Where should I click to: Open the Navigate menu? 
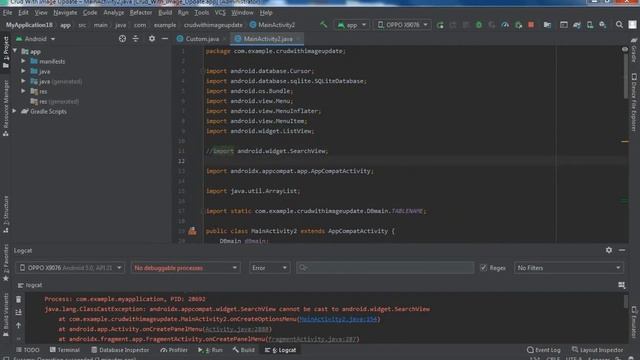(65, 13)
